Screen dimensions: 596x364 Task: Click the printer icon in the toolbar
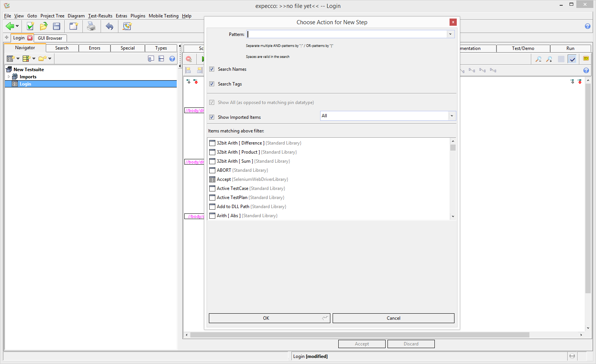click(x=91, y=26)
